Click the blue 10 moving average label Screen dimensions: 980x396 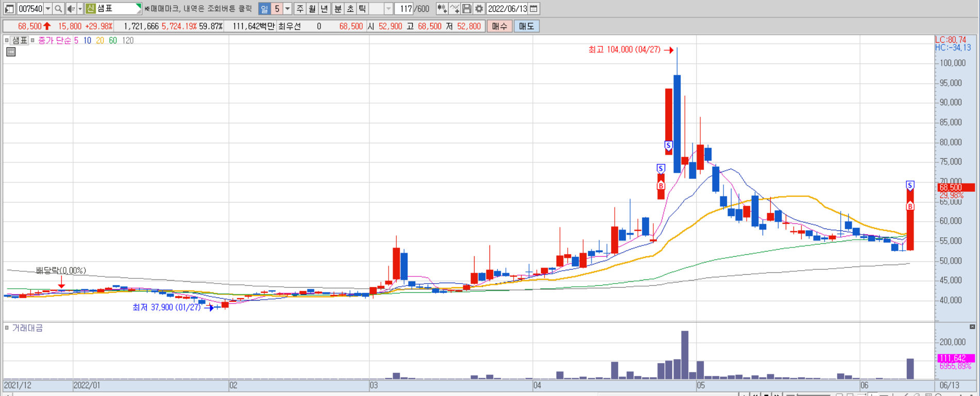click(87, 40)
